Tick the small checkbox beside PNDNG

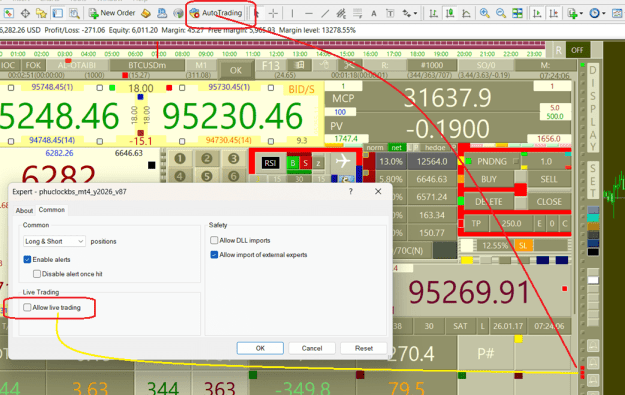(x=516, y=161)
